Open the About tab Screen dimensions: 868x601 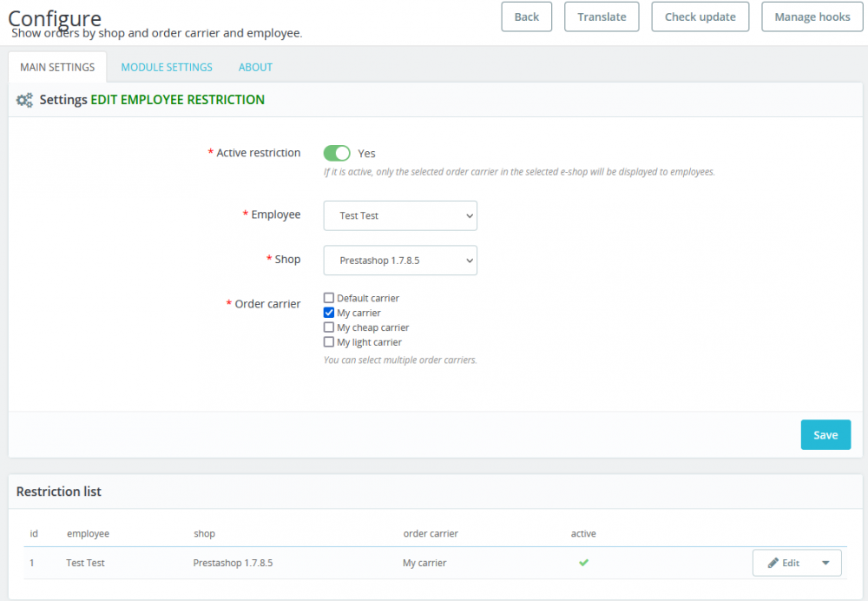pos(255,67)
